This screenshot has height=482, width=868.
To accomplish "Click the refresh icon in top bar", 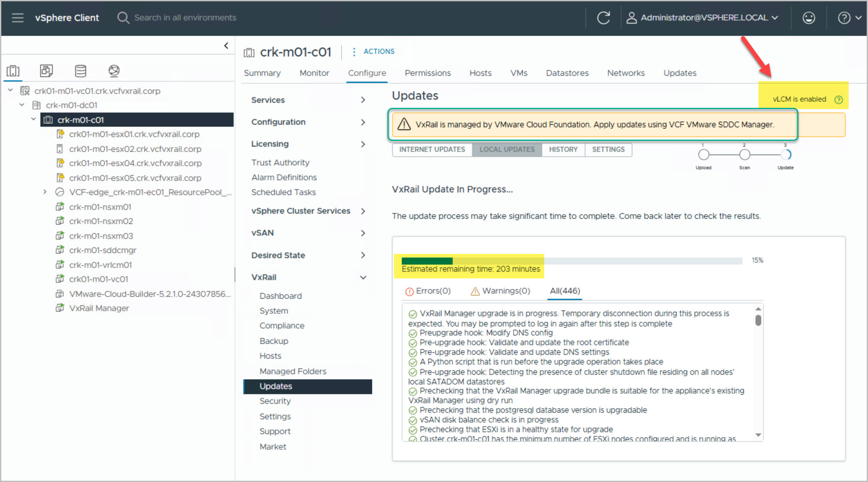I will 603,18.
